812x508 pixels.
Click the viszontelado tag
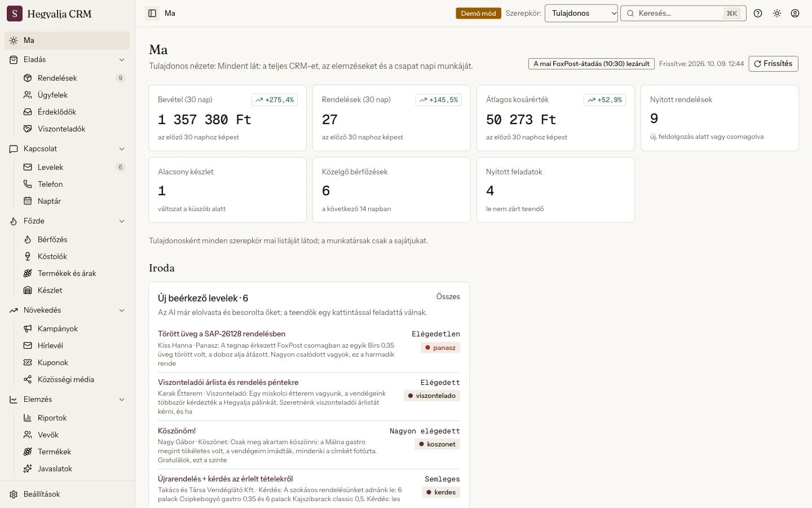432,396
